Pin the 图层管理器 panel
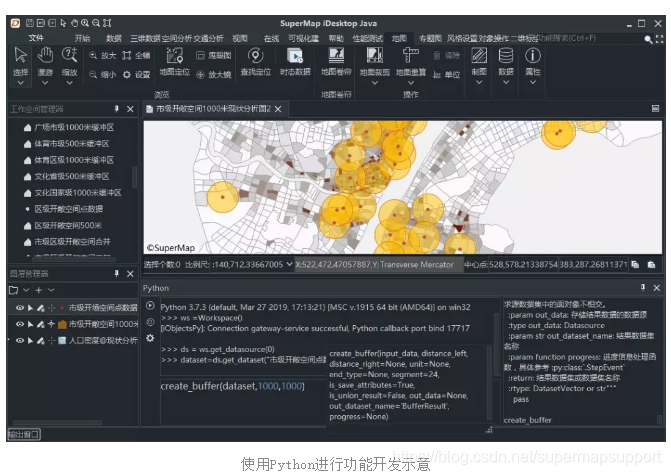 pyautogui.click(x=117, y=273)
